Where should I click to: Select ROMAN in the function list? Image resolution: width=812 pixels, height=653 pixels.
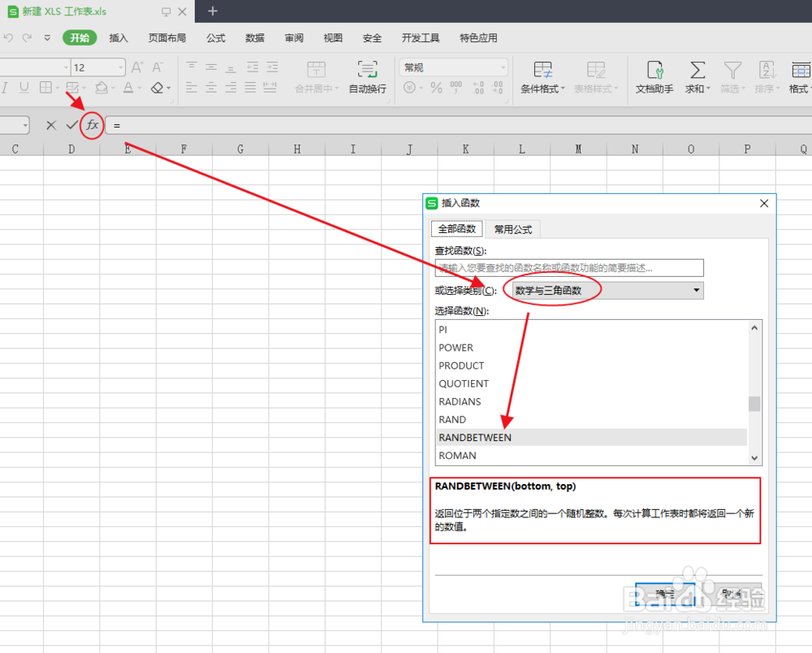pos(592,456)
